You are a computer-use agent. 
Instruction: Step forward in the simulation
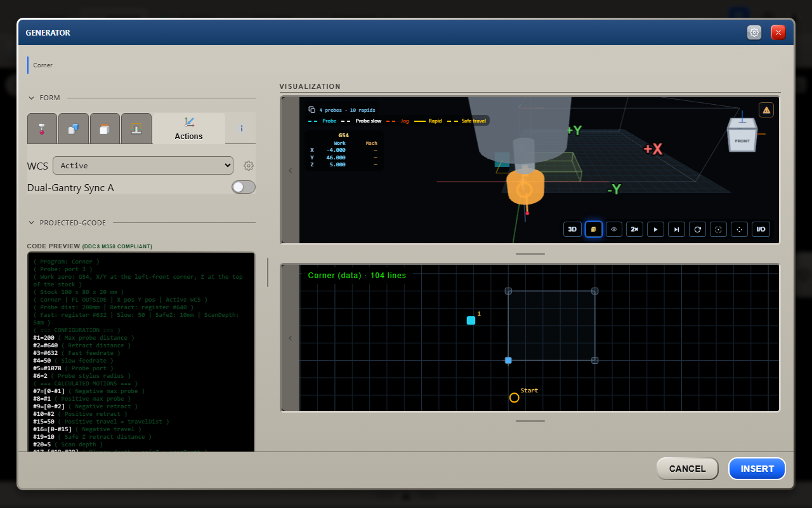click(x=677, y=229)
